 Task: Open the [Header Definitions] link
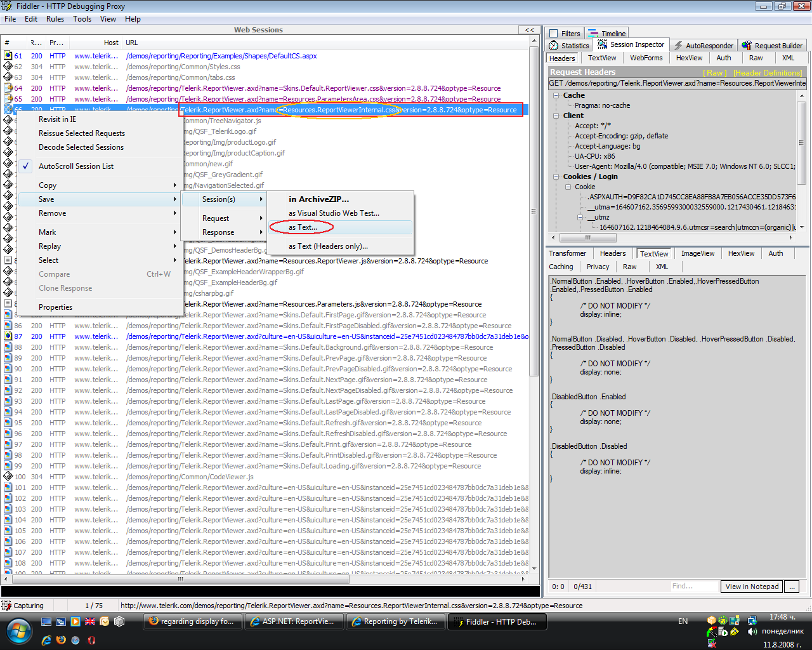coord(768,73)
